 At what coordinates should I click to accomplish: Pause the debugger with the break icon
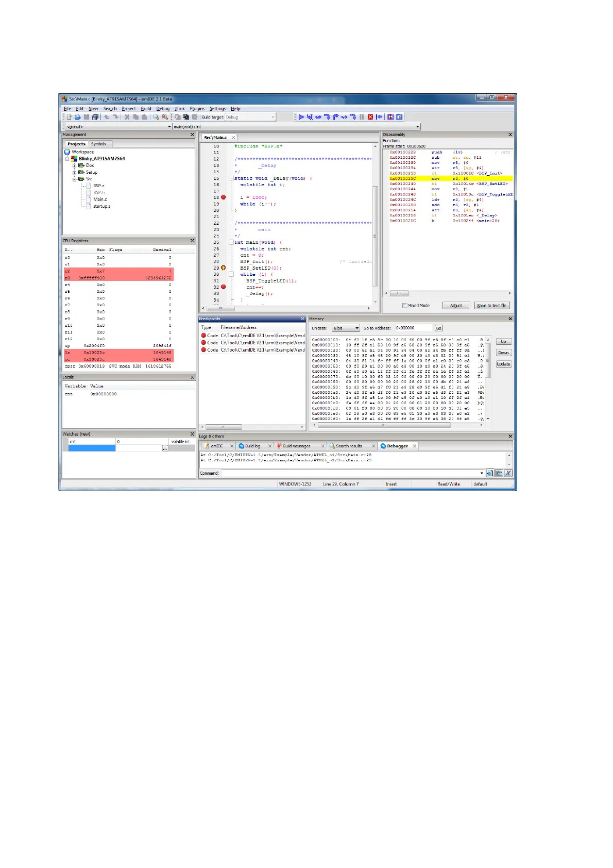click(362, 117)
